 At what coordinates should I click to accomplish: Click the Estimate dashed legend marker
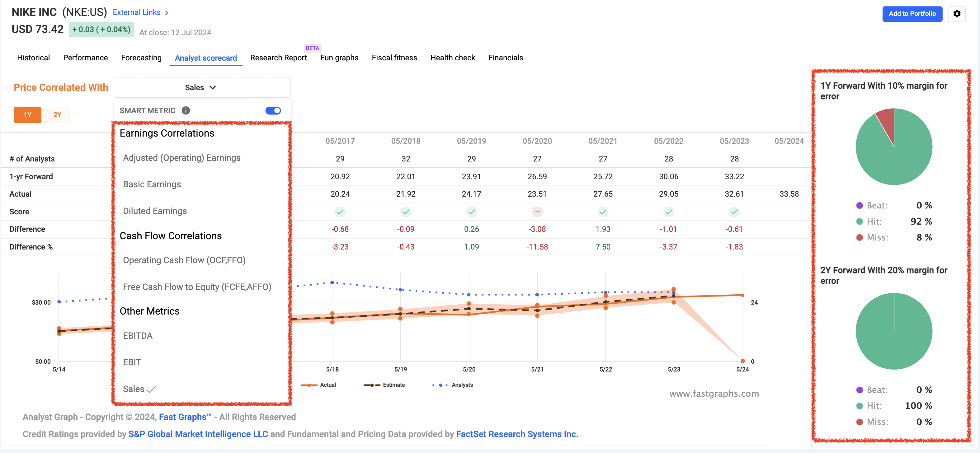point(372,385)
